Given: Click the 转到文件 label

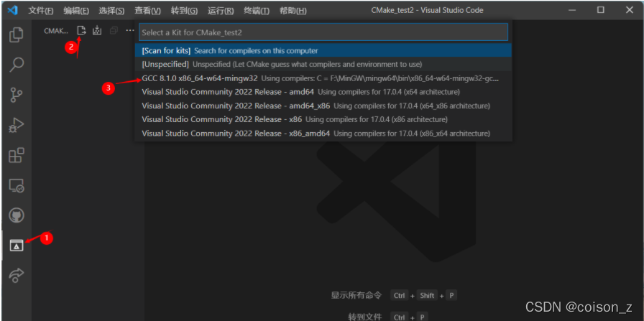Looking at the screenshot, I should pyautogui.click(x=364, y=317).
